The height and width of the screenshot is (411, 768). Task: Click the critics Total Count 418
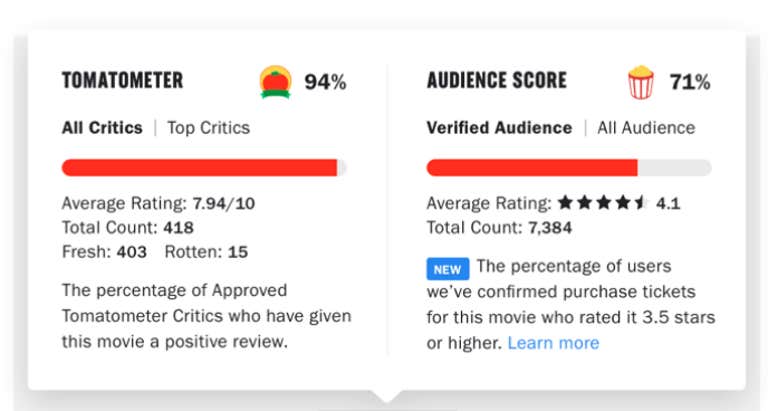(x=128, y=227)
